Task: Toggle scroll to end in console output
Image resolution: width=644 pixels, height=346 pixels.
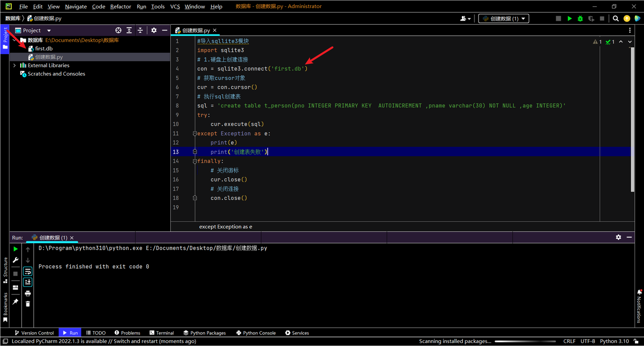Action: 27,282
